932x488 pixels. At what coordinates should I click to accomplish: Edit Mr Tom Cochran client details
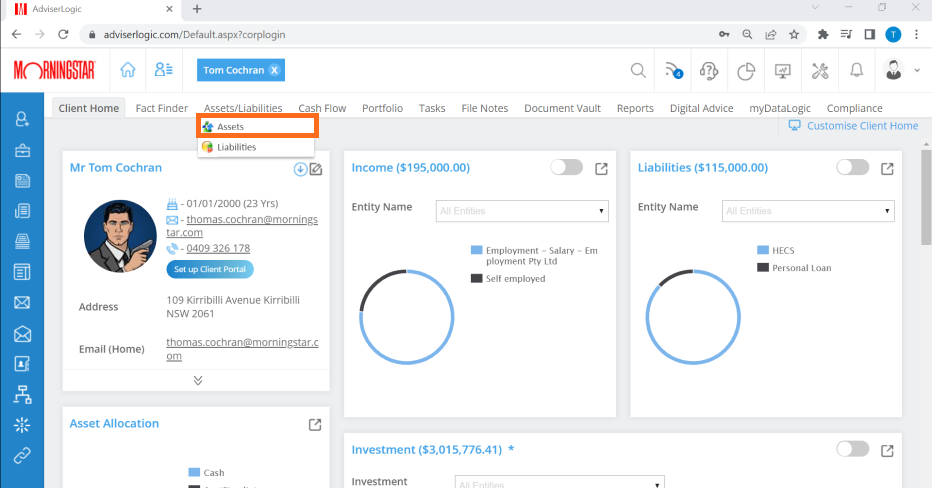pos(316,169)
